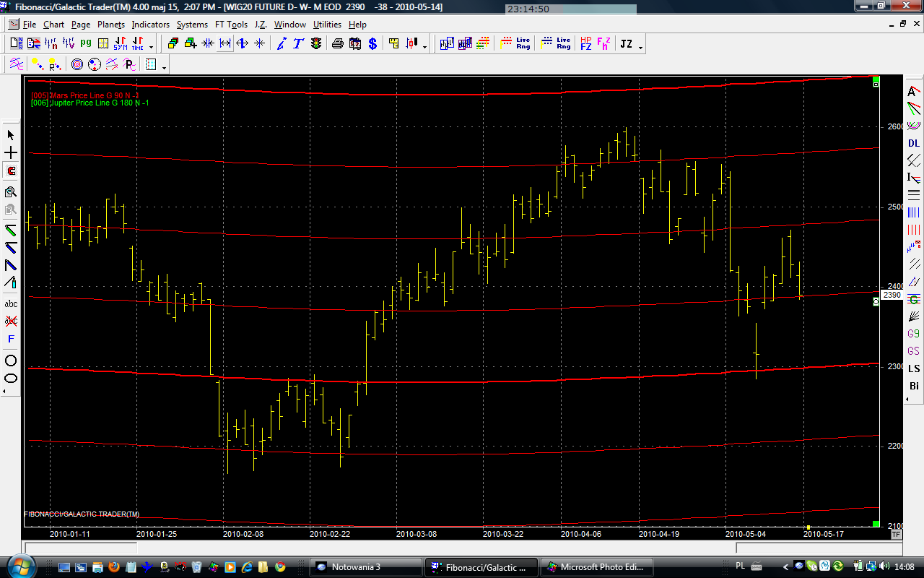
Task: Open the Planets menu
Action: pyautogui.click(x=110, y=25)
